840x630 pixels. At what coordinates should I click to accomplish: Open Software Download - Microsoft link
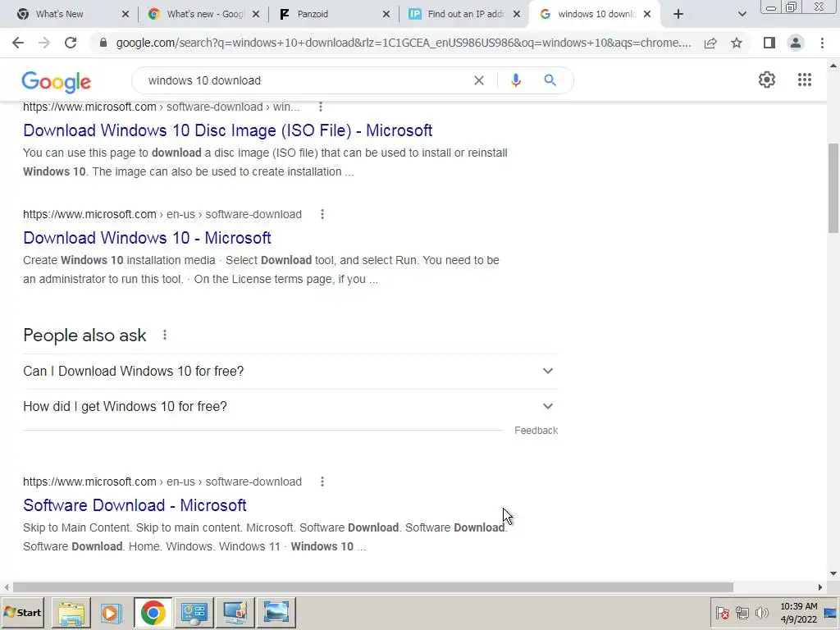click(135, 505)
